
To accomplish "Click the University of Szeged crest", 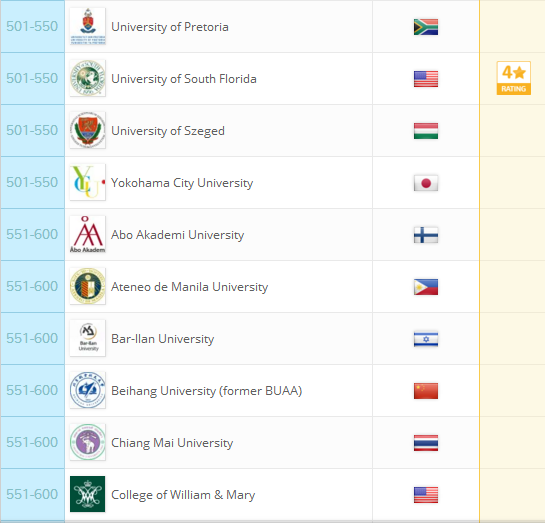I will pyautogui.click(x=88, y=130).
